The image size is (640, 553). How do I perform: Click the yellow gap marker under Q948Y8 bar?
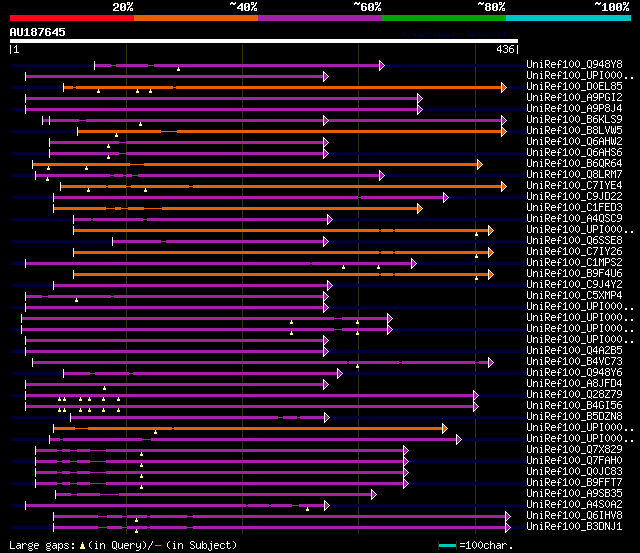[x=178, y=69]
